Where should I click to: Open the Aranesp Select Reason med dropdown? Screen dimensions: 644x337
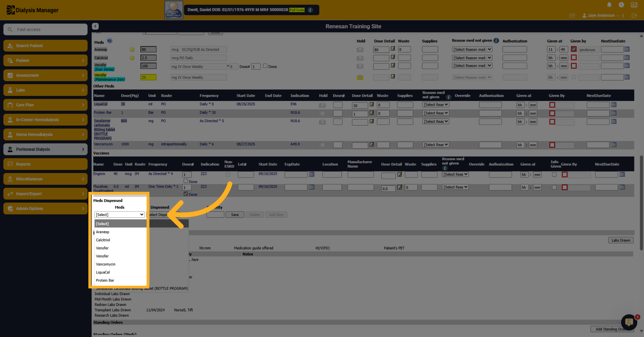pos(472,49)
